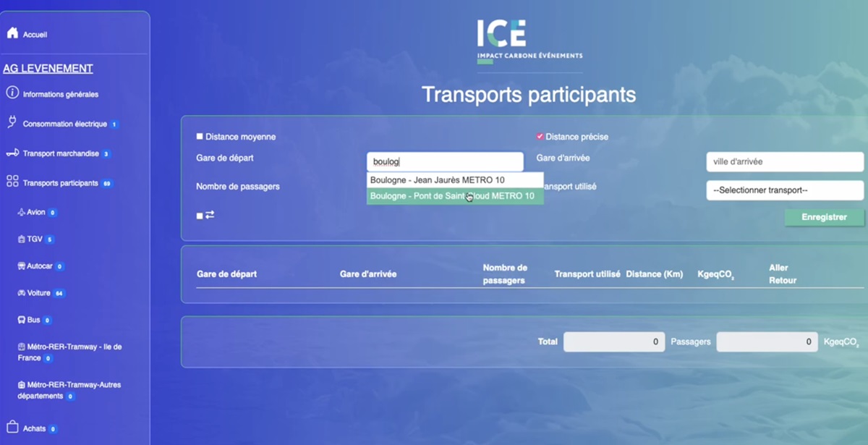Focus the Gare de départ search field
Image resolution: width=868 pixels, height=445 pixels.
coord(444,162)
